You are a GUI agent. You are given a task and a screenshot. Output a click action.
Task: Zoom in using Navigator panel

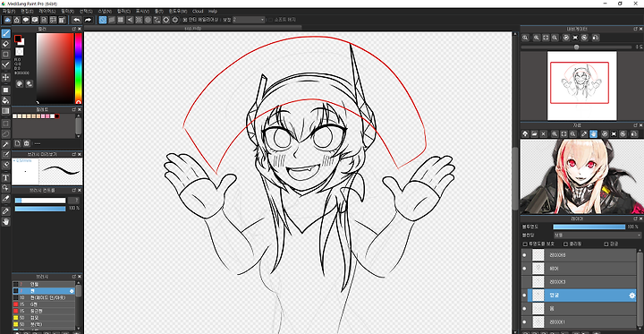537,38
